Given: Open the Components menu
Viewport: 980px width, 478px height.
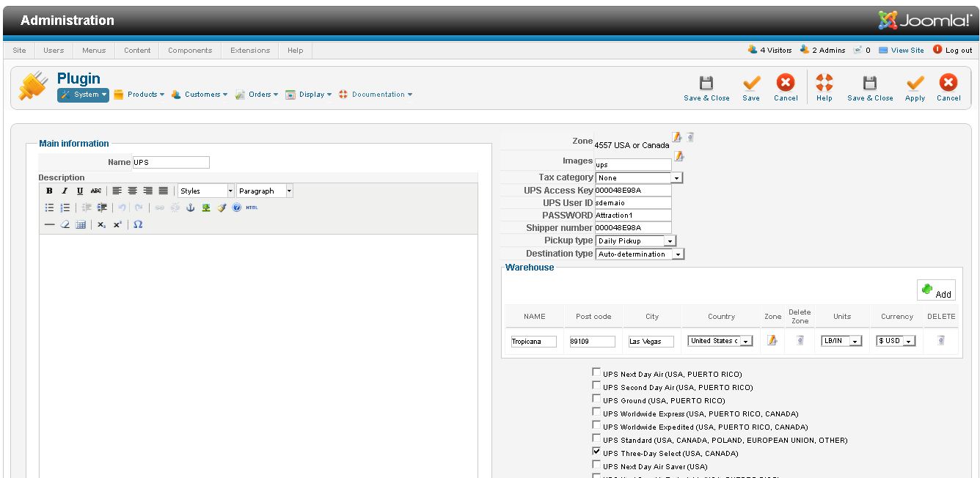Looking at the screenshot, I should pyautogui.click(x=190, y=51).
